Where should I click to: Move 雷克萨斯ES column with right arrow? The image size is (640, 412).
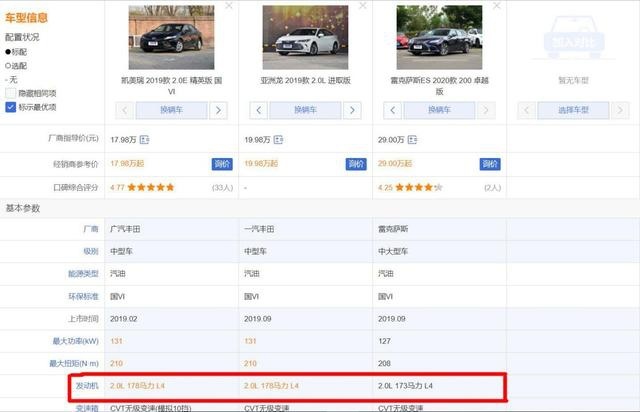[x=486, y=110]
